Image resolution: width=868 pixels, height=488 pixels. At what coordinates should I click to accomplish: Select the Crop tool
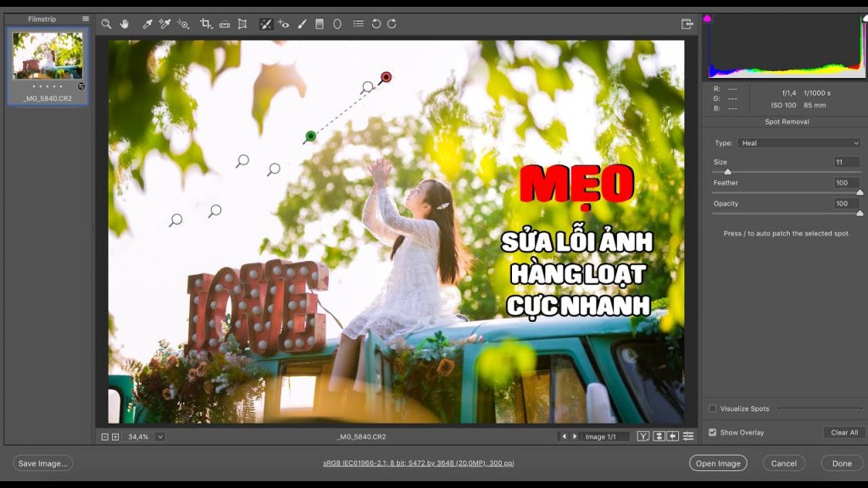tap(206, 25)
